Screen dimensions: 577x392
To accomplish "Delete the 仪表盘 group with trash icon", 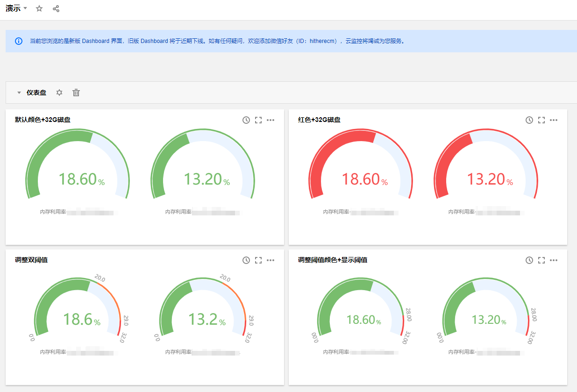I will point(76,93).
